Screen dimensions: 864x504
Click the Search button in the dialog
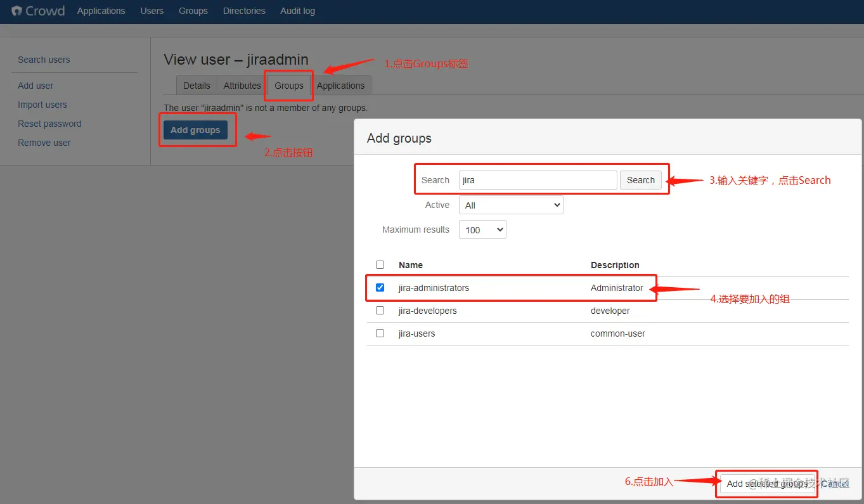tap(641, 180)
